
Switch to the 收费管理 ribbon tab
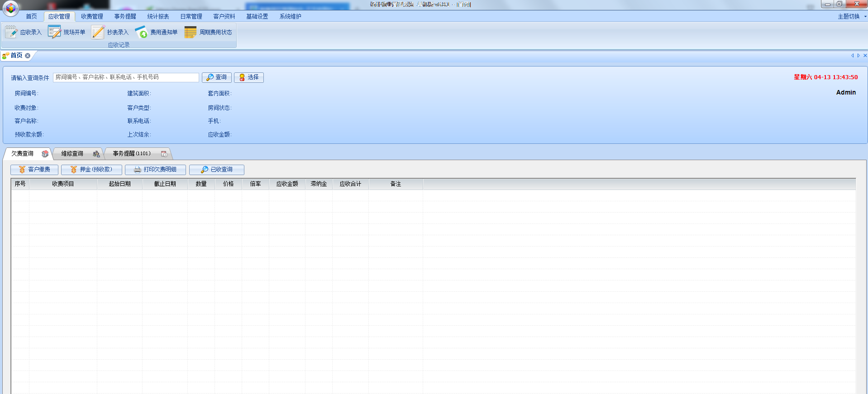pyautogui.click(x=92, y=16)
